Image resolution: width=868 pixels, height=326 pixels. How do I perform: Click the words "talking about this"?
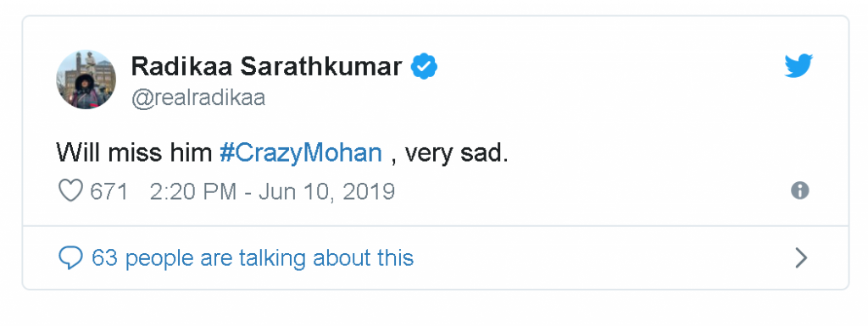click(326, 258)
